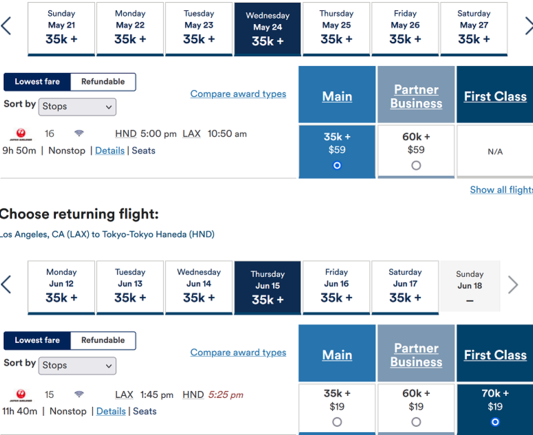Click the Wi-Fi icon on flight 16
Viewport: 533px width, 435px height.
(x=79, y=133)
